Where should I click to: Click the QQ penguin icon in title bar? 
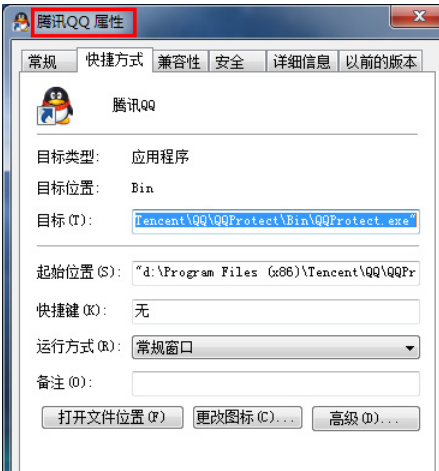coord(21,22)
